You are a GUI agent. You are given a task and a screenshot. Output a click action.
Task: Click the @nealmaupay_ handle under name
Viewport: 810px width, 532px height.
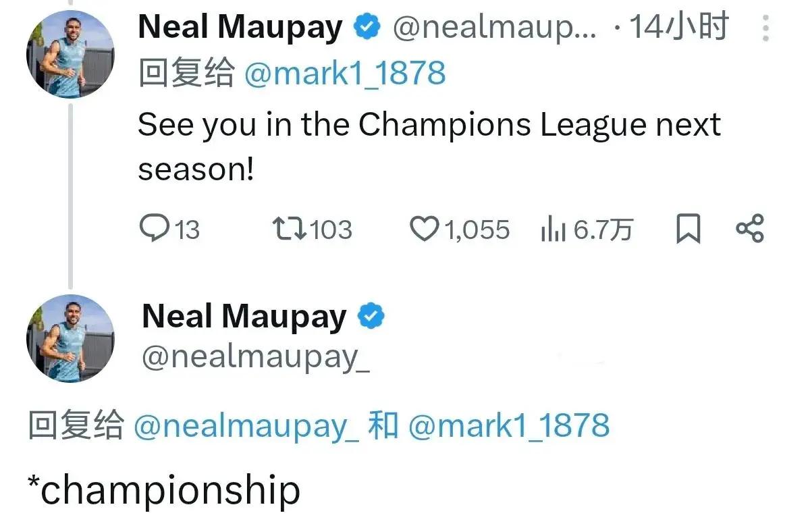(256, 358)
